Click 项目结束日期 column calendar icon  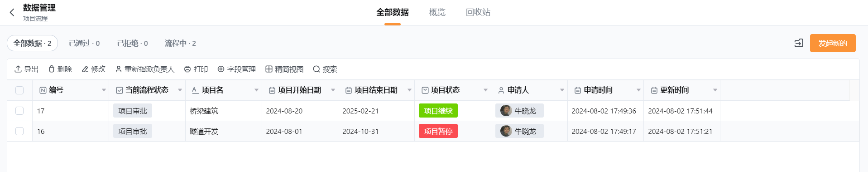coord(349,90)
